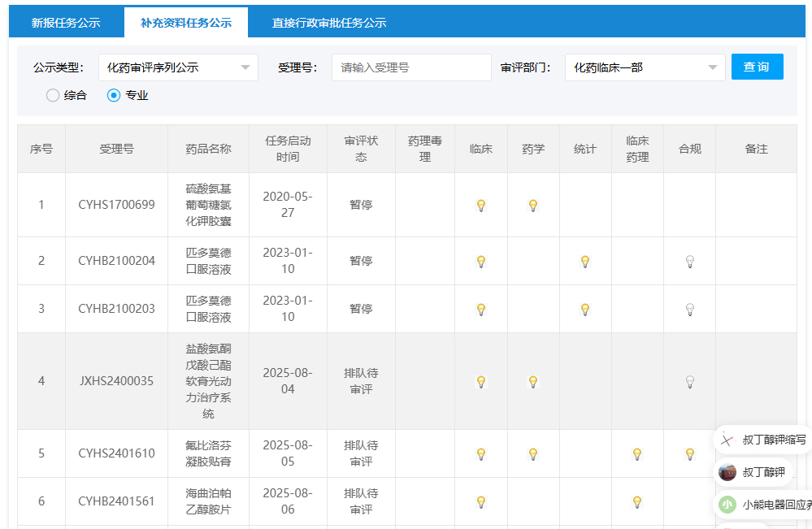Click the 查询 button
Image resolution: width=812 pixels, height=529 pixels.
[757, 67]
